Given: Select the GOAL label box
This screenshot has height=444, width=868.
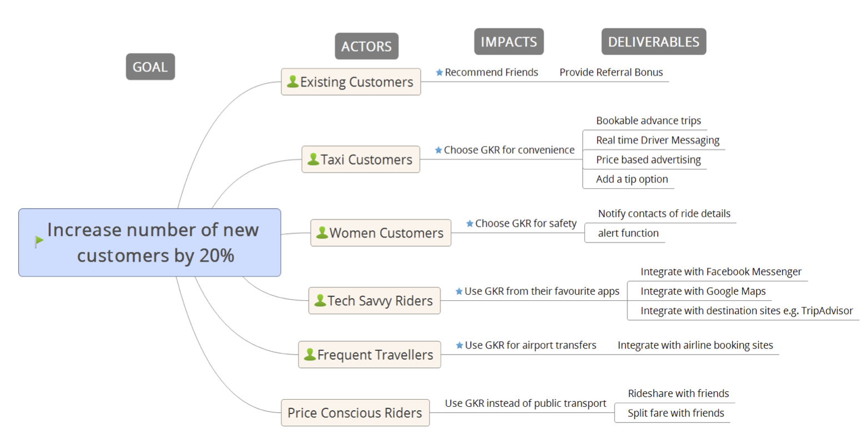Looking at the screenshot, I should [x=150, y=67].
